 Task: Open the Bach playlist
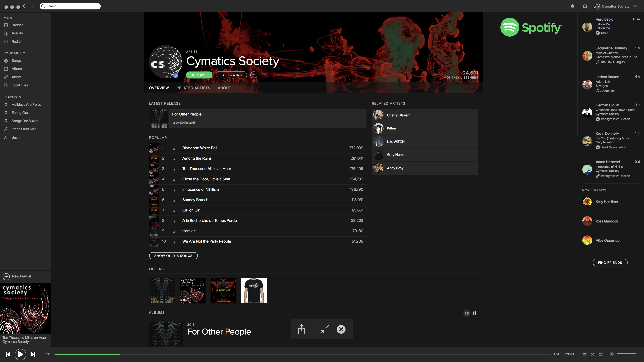(x=16, y=137)
